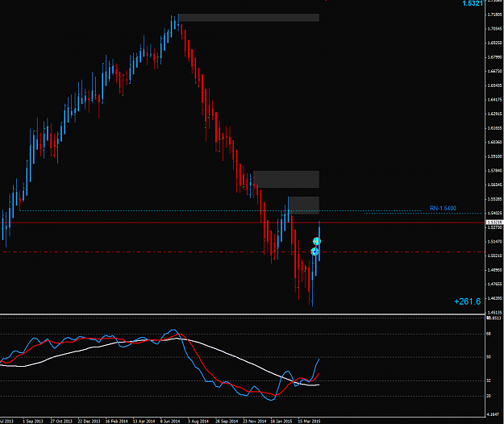Click the 1.66730 price scale label
Image resolution: width=504 pixels, height=424 pixels.
494,71
